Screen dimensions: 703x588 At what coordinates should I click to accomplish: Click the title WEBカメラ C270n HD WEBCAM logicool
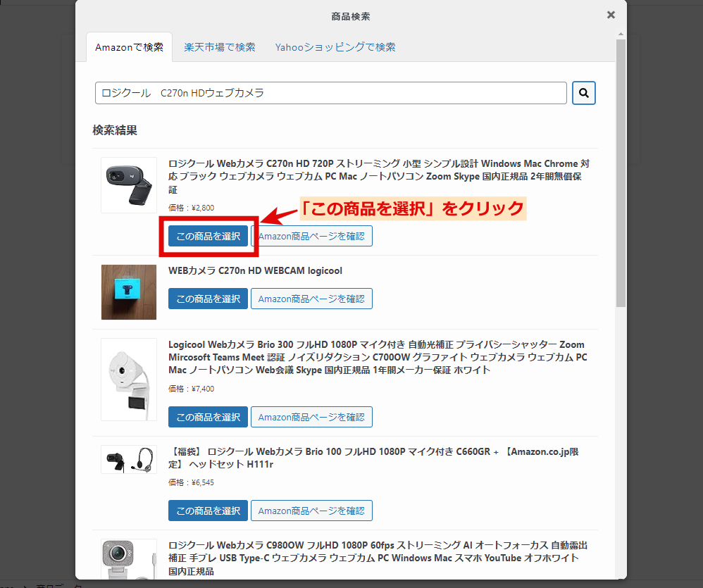(255, 270)
